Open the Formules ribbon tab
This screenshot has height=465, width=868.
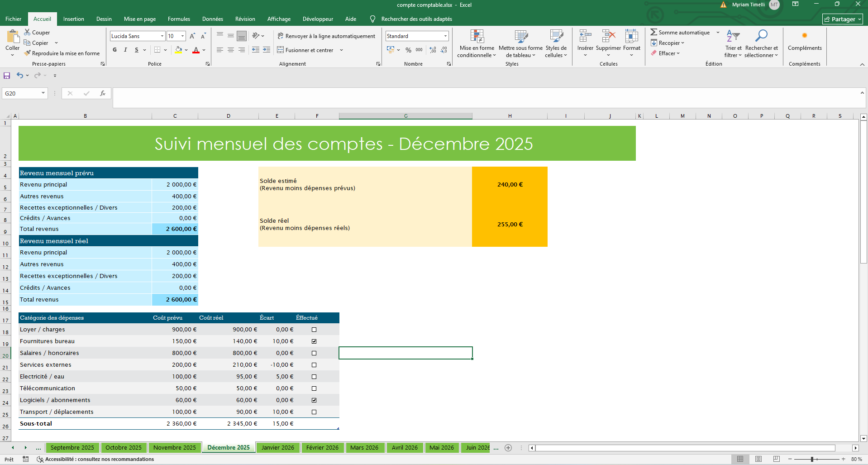pyautogui.click(x=179, y=19)
